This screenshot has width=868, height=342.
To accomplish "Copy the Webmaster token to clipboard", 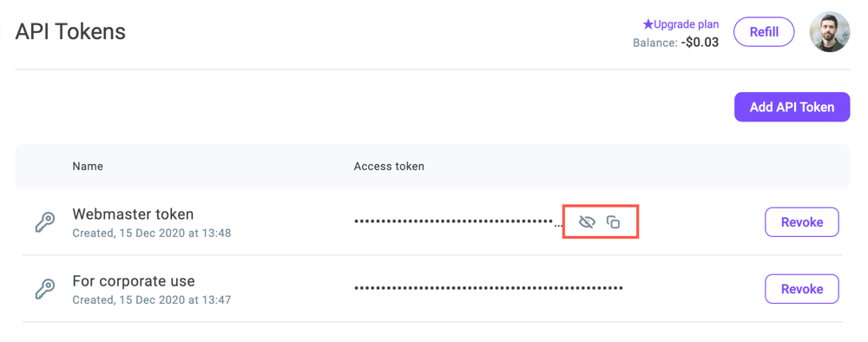I will (x=613, y=222).
